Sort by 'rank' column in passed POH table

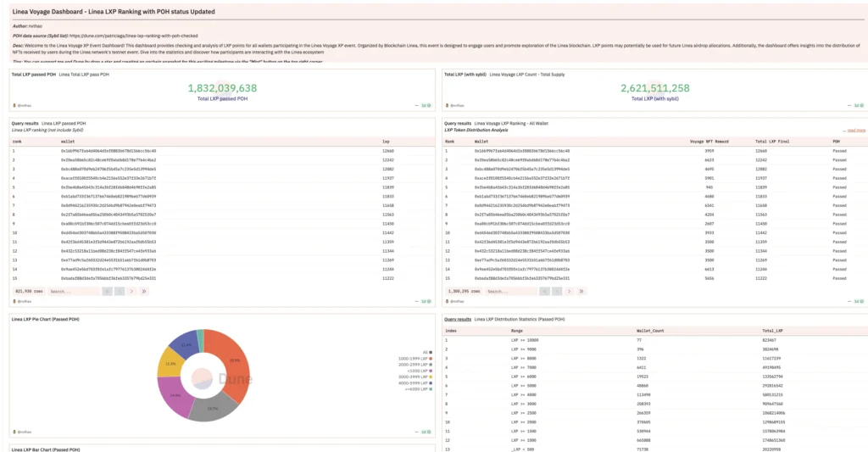(17, 142)
